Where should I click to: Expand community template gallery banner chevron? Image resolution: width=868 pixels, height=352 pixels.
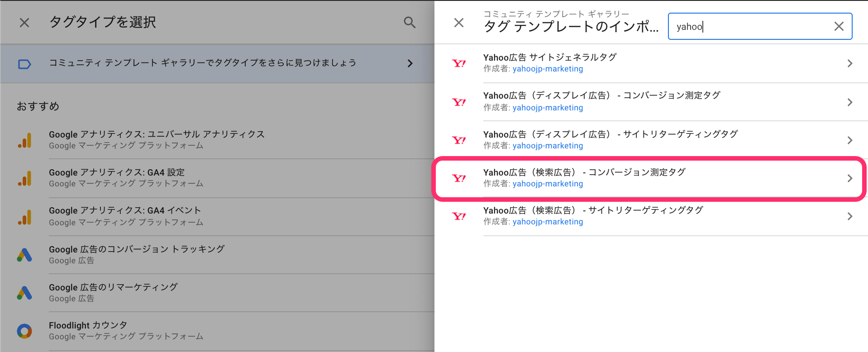(410, 63)
